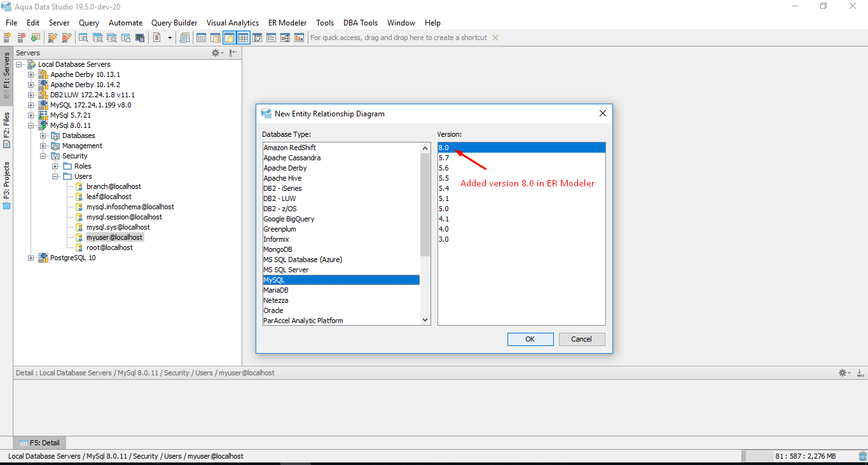Switch to the F3: Projects side tab

pyautogui.click(x=6, y=185)
